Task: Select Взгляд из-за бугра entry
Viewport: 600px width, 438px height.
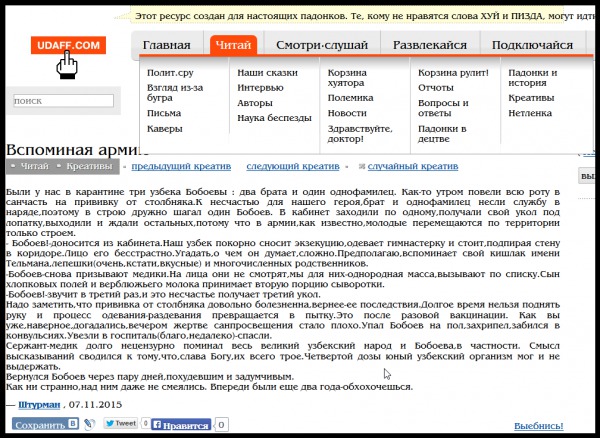Action: point(175,93)
